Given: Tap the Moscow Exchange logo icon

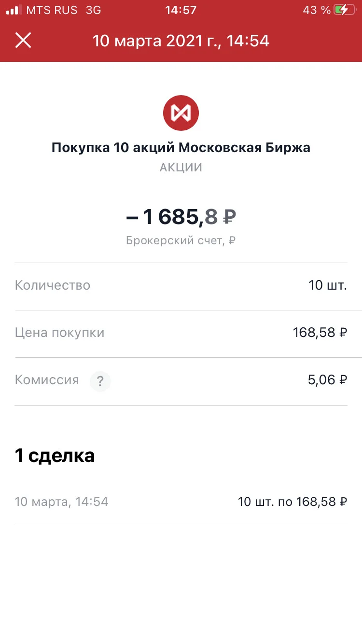Looking at the screenshot, I should [181, 113].
